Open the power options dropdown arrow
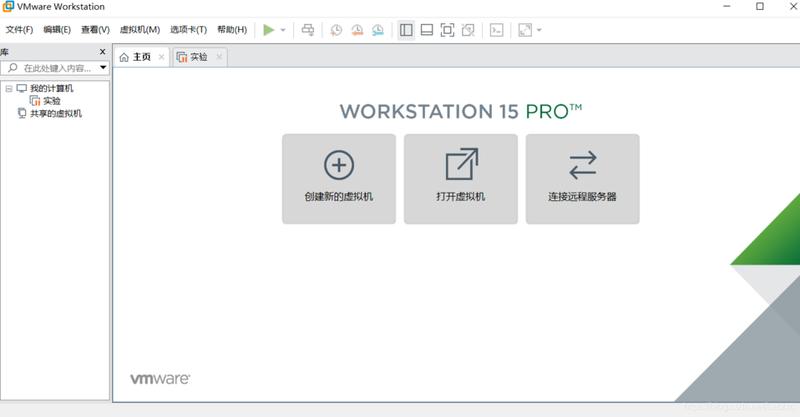 [283, 30]
